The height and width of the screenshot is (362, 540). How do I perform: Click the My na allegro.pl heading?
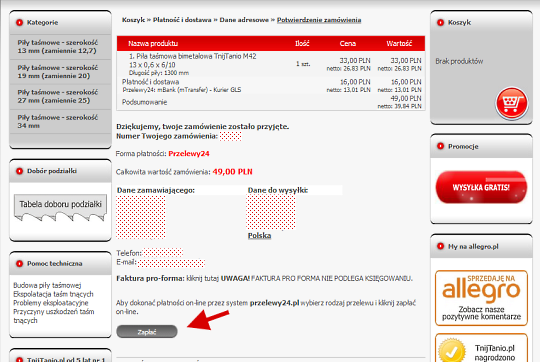click(x=473, y=247)
